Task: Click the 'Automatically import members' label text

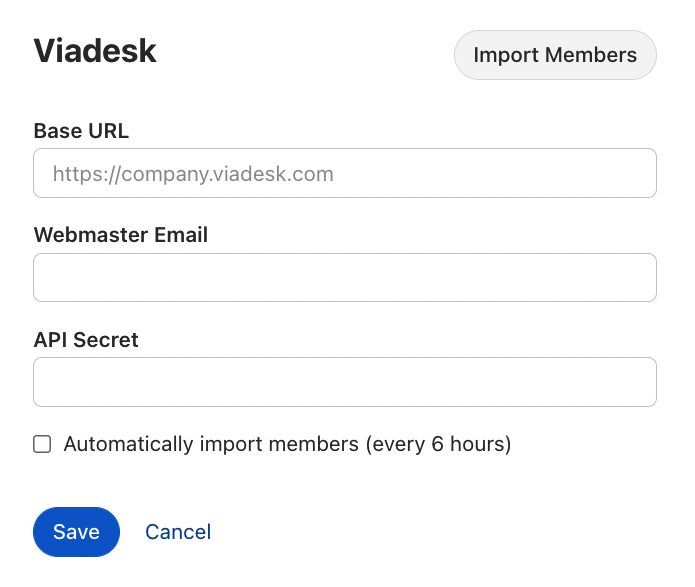Action: pos(210,444)
